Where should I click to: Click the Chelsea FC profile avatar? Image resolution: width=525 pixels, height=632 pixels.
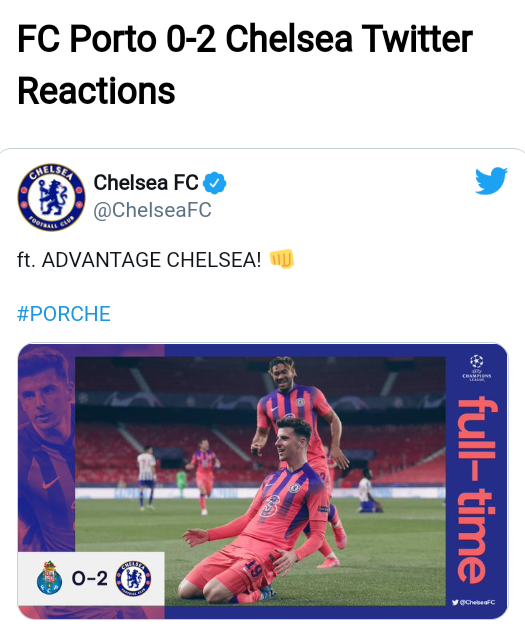coord(51,197)
